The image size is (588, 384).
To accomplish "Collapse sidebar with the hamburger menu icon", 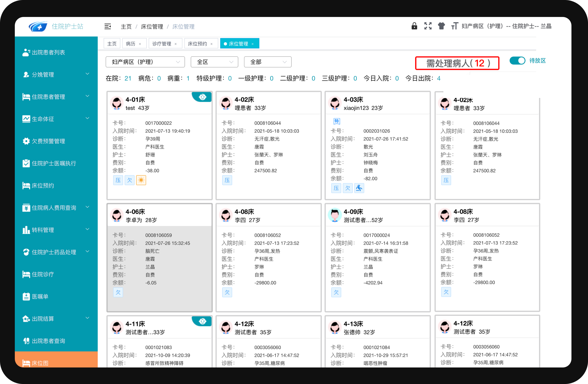I will click(x=107, y=26).
